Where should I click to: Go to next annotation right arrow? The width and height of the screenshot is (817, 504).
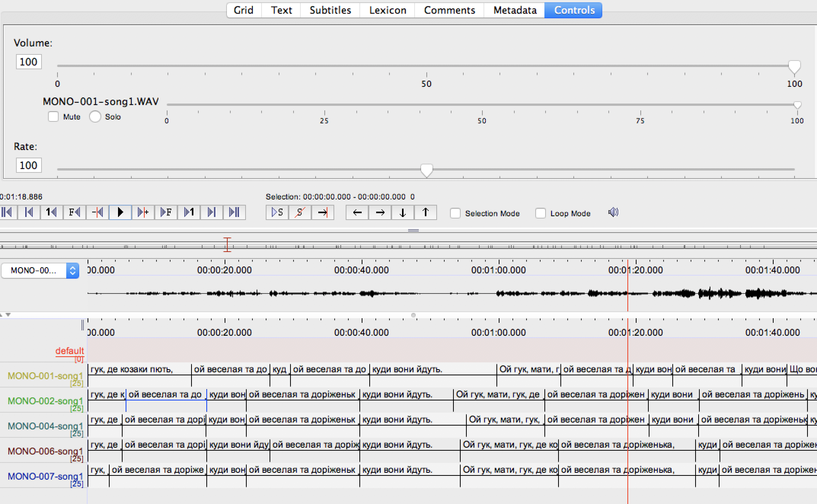tap(380, 212)
